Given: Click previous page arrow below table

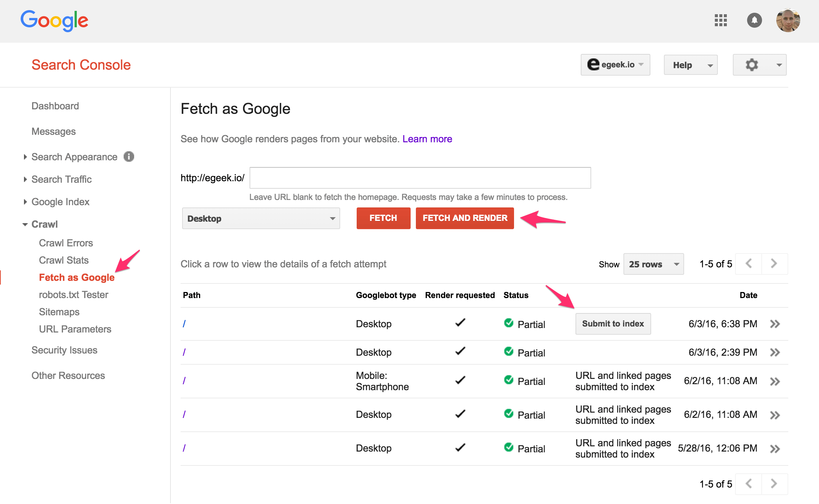Looking at the screenshot, I should click(749, 484).
